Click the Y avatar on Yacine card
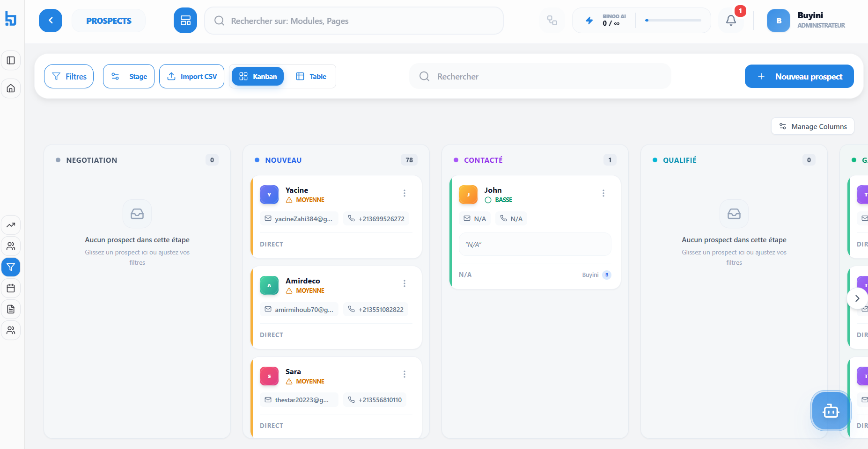The width and height of the screenshot is (868, 449). (269, 195)
